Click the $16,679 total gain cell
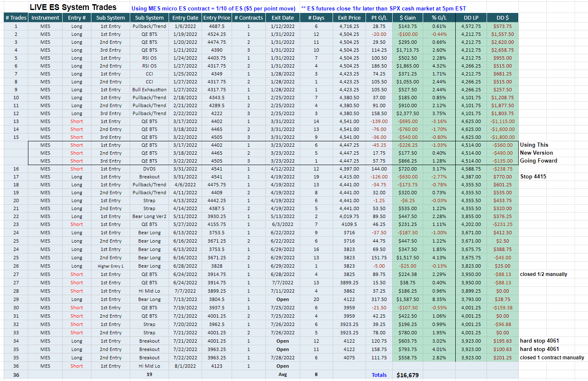This screenshot has width=588, height=381. tap(407, 375)
